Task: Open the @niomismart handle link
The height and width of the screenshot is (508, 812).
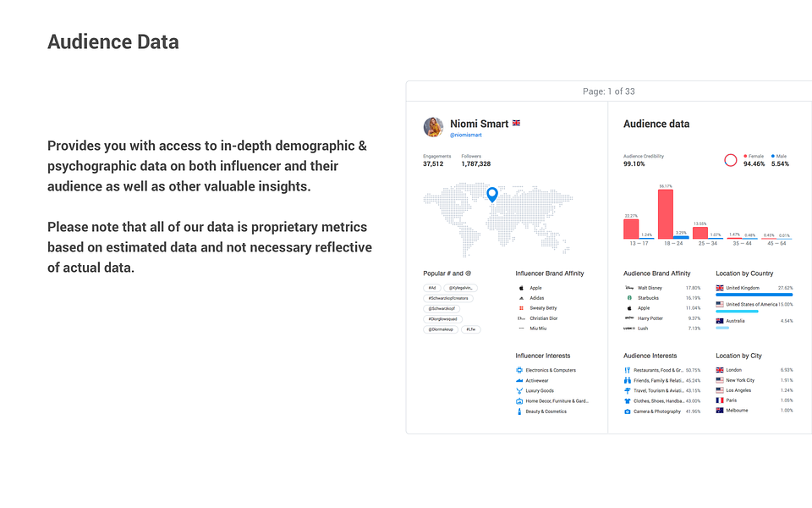Action: (465, 135)
